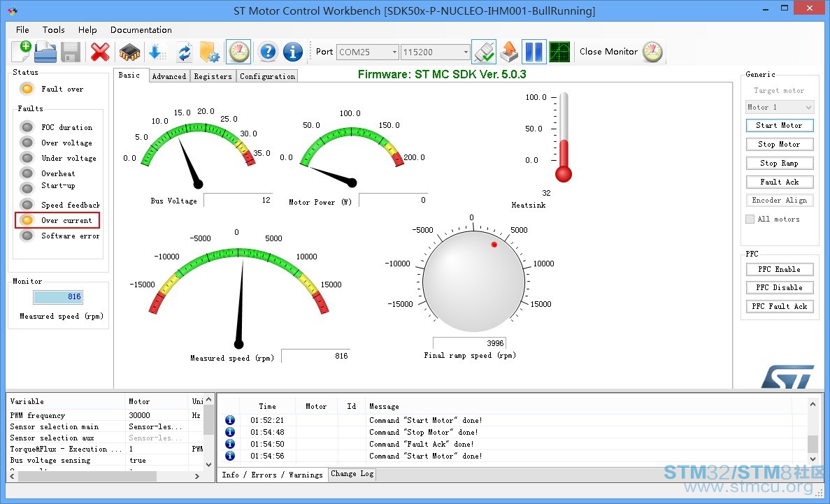Click the chip icon in toolbar

coord(129,52)
